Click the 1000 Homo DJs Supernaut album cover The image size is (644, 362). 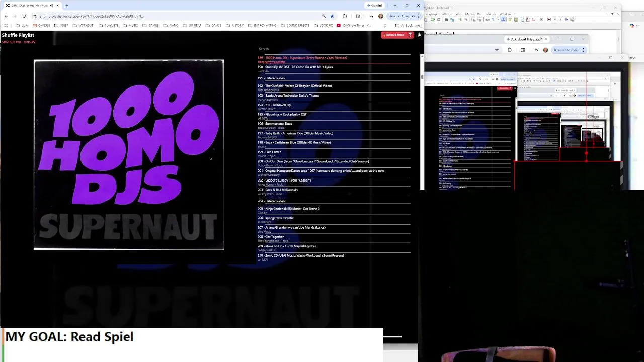(x=129, y=155)
